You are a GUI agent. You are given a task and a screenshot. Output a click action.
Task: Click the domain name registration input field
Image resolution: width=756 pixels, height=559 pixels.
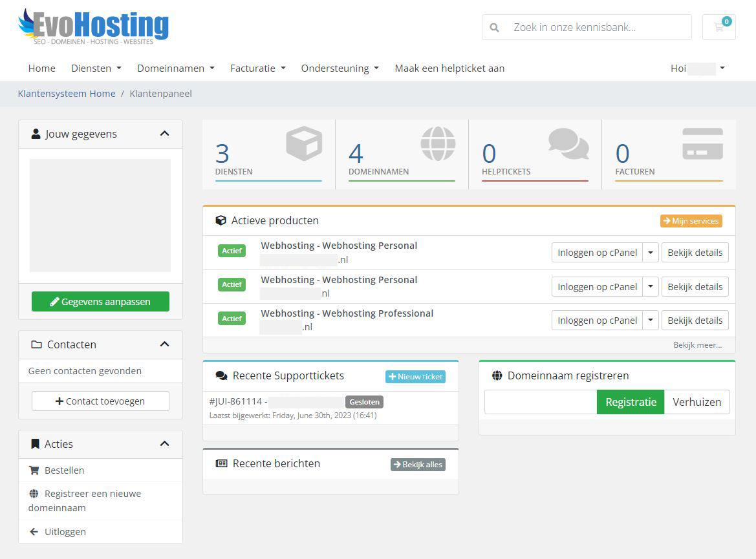point(540,402)
